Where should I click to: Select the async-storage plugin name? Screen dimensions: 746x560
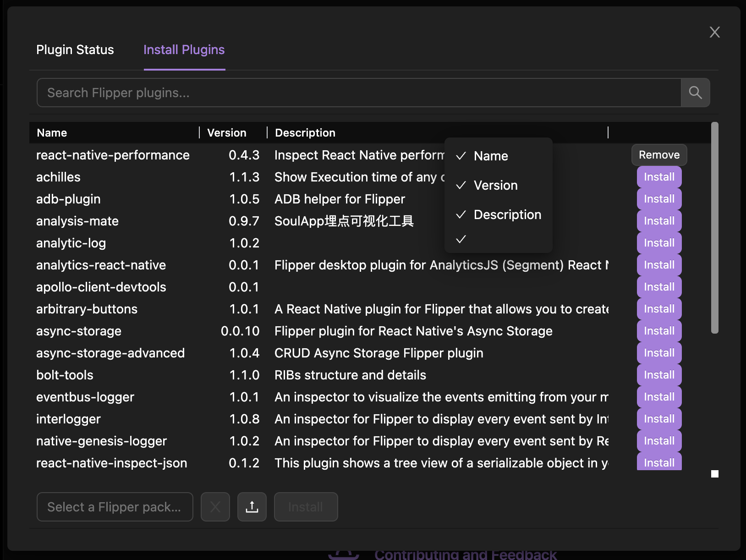79,331
